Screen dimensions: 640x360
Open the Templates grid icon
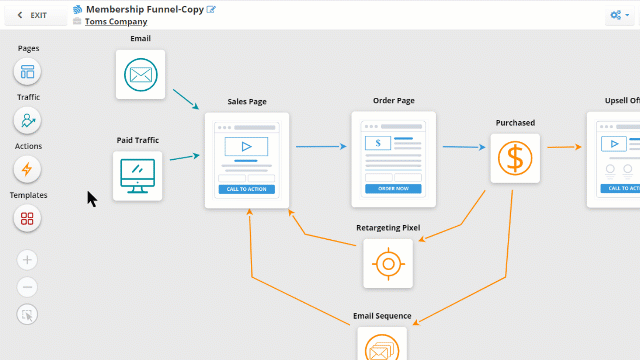point(27,218)
